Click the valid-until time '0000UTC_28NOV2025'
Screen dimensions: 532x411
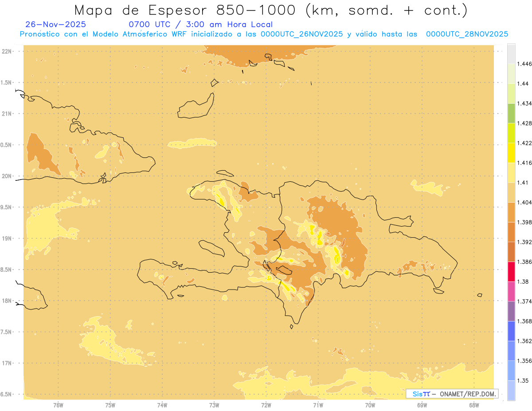tap(467, 34)
